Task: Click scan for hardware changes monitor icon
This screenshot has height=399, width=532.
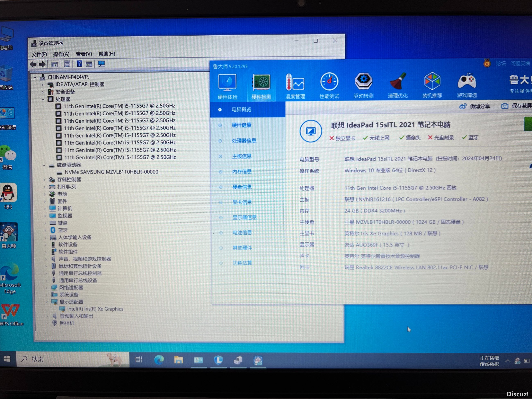Action: point(101,64)
